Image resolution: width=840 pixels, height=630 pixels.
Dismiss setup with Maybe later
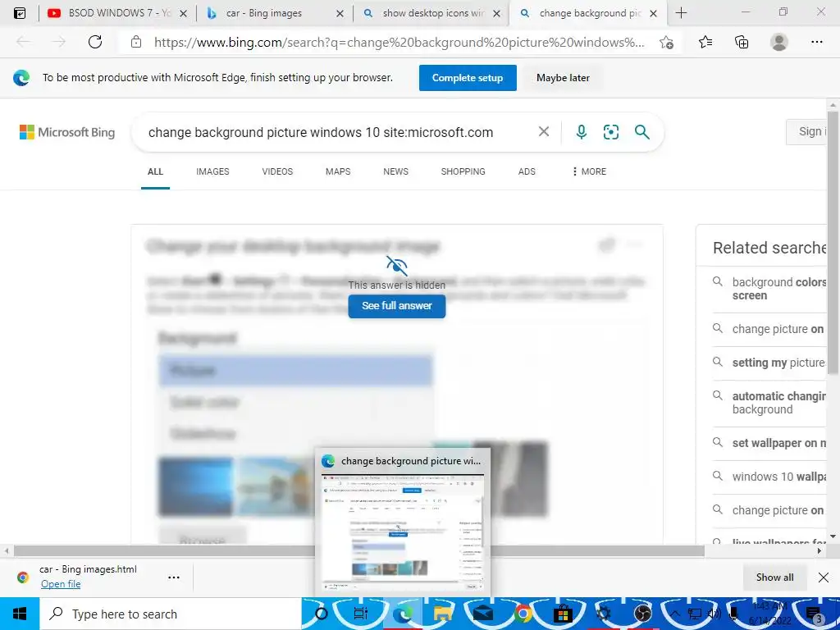[563, 78]
